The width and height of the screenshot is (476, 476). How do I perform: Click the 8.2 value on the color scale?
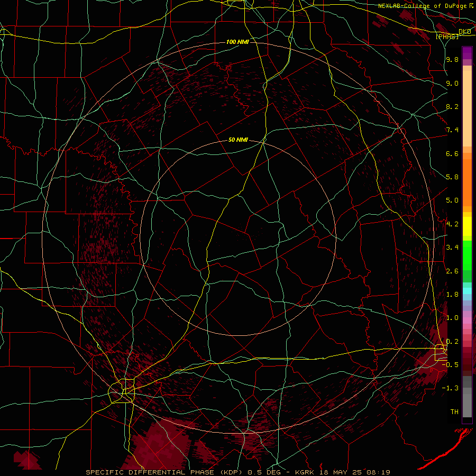tap(452, 106)
